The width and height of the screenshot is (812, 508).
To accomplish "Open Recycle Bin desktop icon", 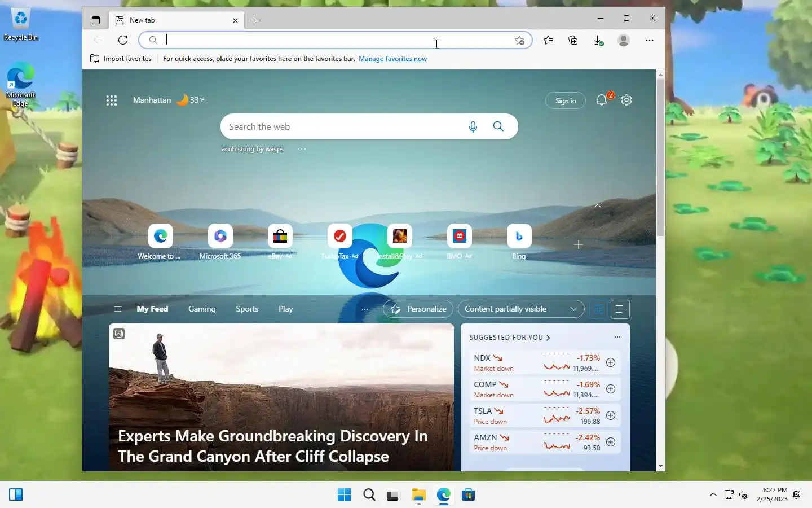I will click(x=21, y=25).
